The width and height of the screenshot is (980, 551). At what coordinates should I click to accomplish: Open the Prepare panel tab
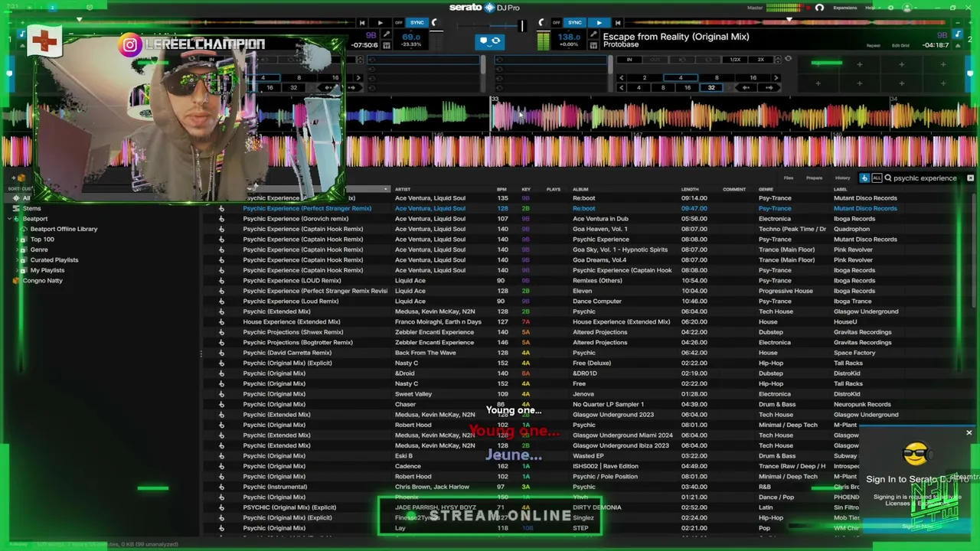(814, 178)
